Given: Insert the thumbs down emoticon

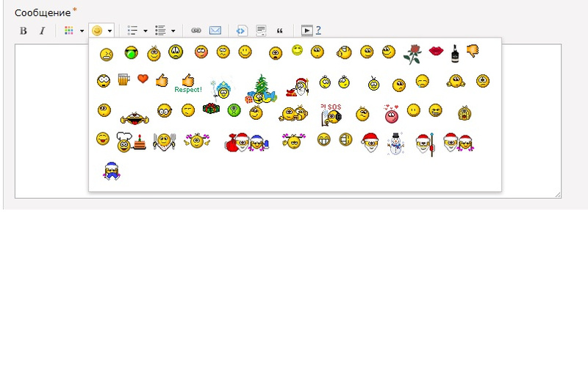Looking at the screenshot, I should pos(473,51).
